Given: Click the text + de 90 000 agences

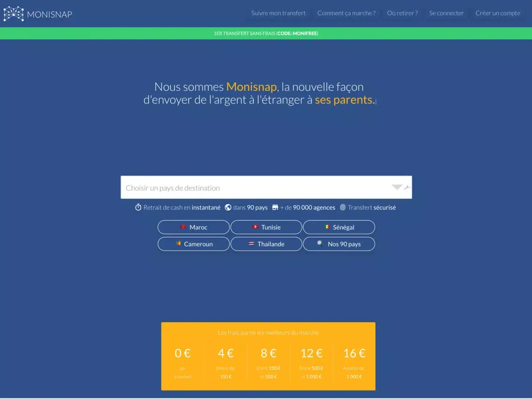Looking at the screenshot, I should 308,207.
